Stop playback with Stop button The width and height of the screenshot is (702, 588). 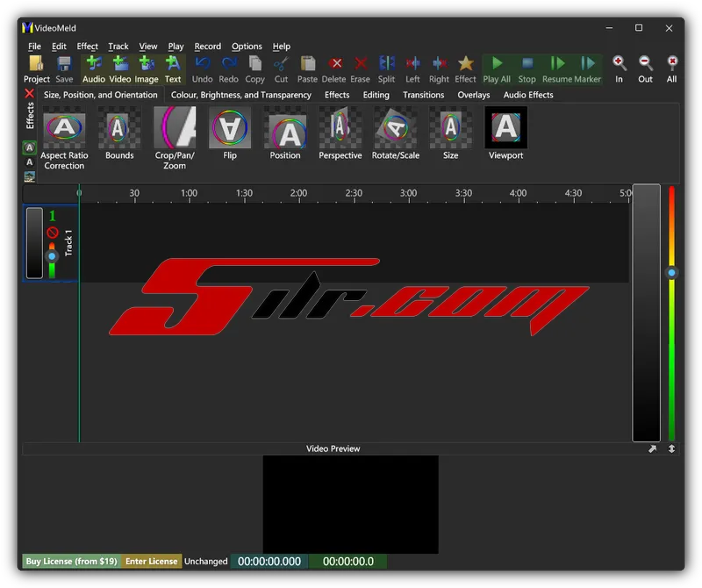click(527, 69)
